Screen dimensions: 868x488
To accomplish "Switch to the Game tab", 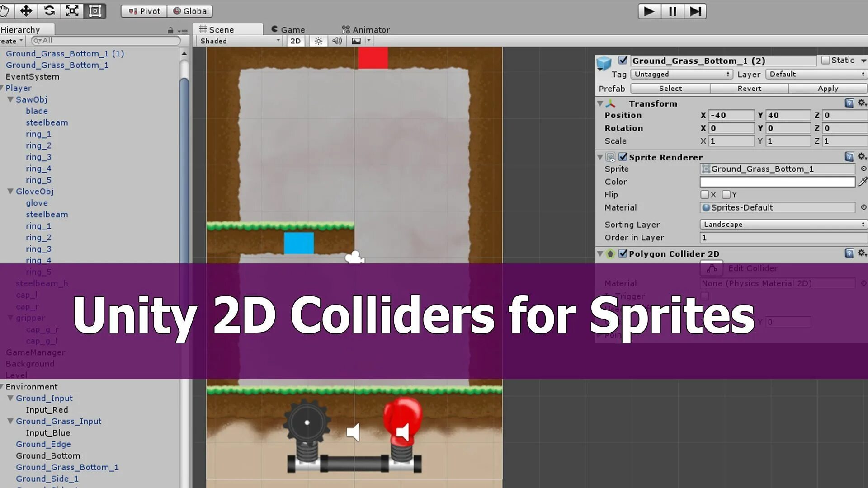I will click(288, 29).
